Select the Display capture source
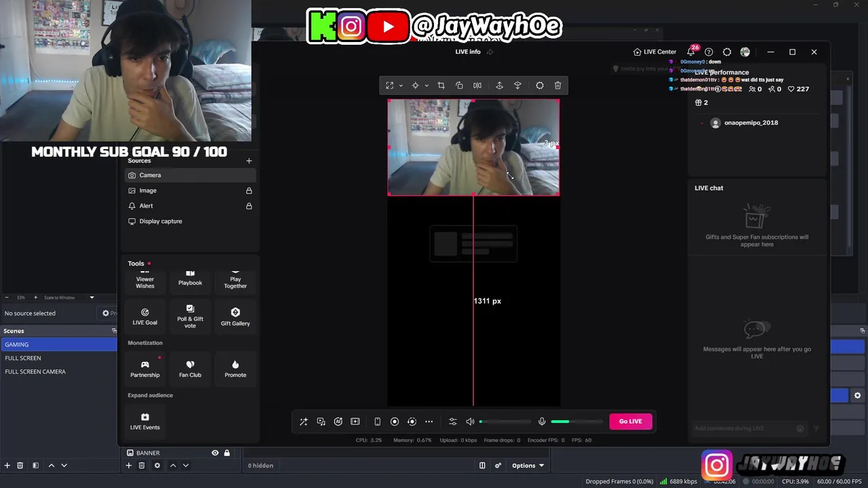Image resolution: width=868 pixels, height=488 pixels. pos(191,221)
